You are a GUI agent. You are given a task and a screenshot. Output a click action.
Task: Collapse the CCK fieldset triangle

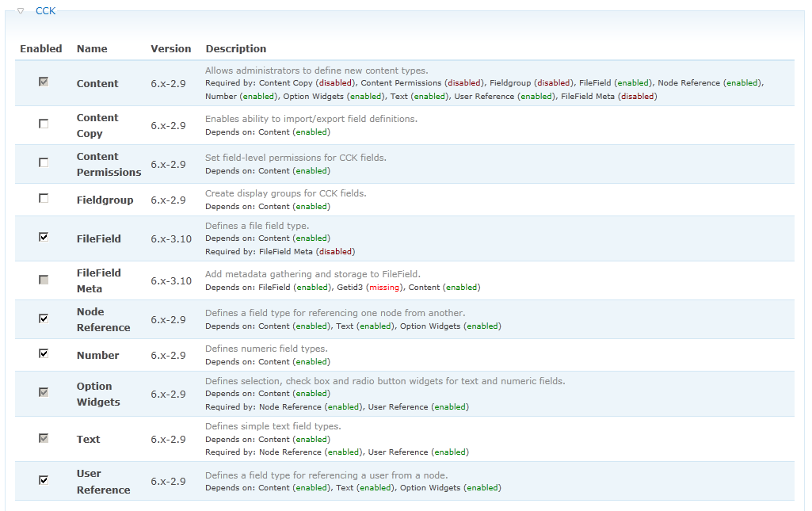[21, 11]
